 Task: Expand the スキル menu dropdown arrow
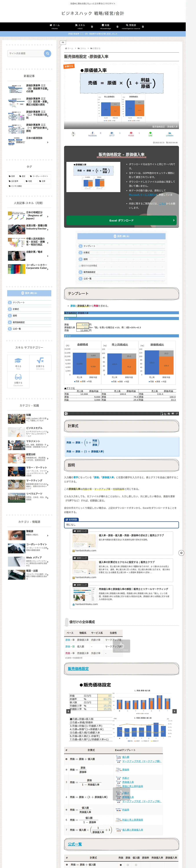click(x=92, y=27)
